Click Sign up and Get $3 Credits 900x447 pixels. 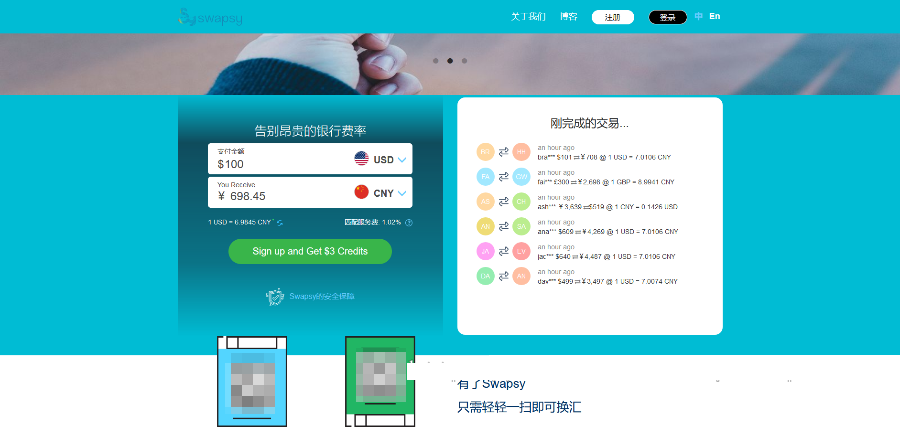click(x=310, y=251)
